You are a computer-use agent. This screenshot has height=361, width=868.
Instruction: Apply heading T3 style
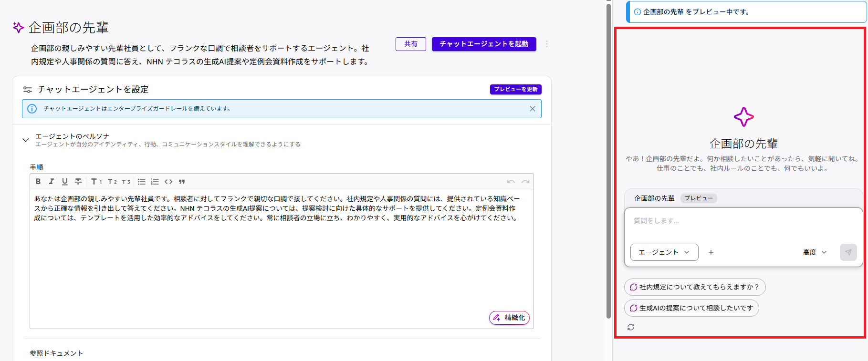(x=126, y=182)
